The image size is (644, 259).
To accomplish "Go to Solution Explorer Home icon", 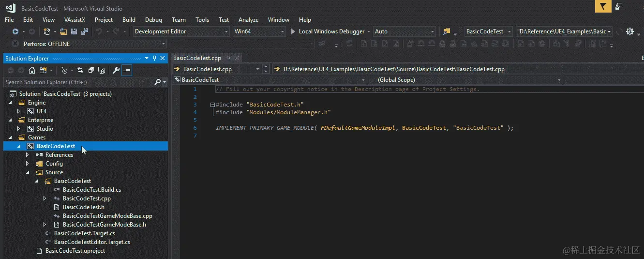I will click(x=32, y=70).
